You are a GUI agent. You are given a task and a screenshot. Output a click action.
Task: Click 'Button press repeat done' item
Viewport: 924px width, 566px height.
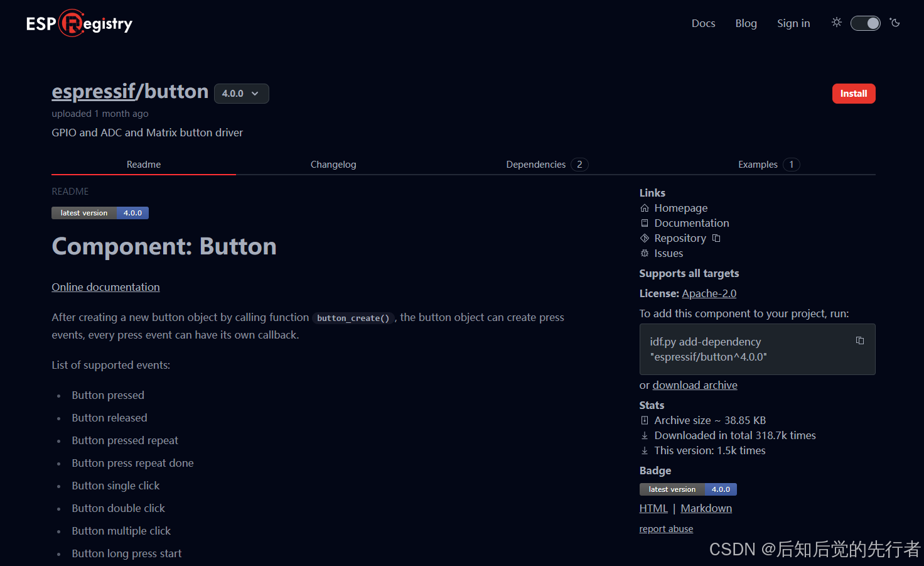pos(132,463)
